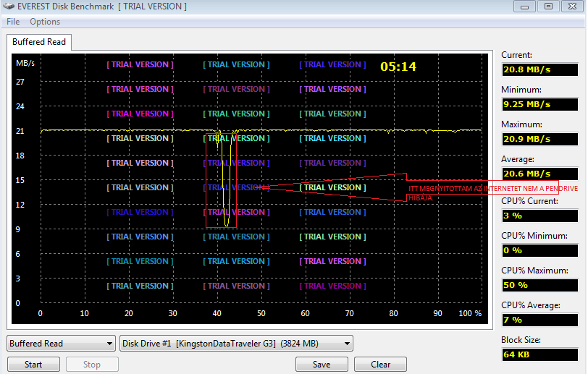Click the EVEREST disk icon in title bar
This screenshot has height=374, width=588.
click(x=8, y=7)
